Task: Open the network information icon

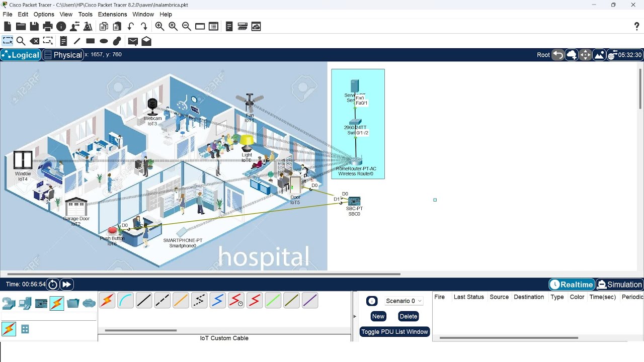Action: tap(61, 27)
